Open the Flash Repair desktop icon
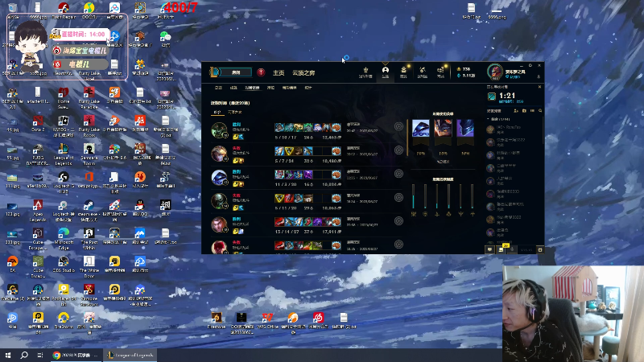Viewport: 644px width, 362px height. point(64,10)
